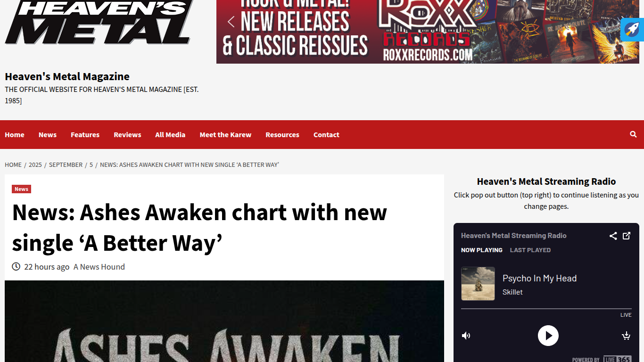This screenshot has width=644, height=362.
Task: Open the Roxx Records banner ad
Action: point(428,32)
